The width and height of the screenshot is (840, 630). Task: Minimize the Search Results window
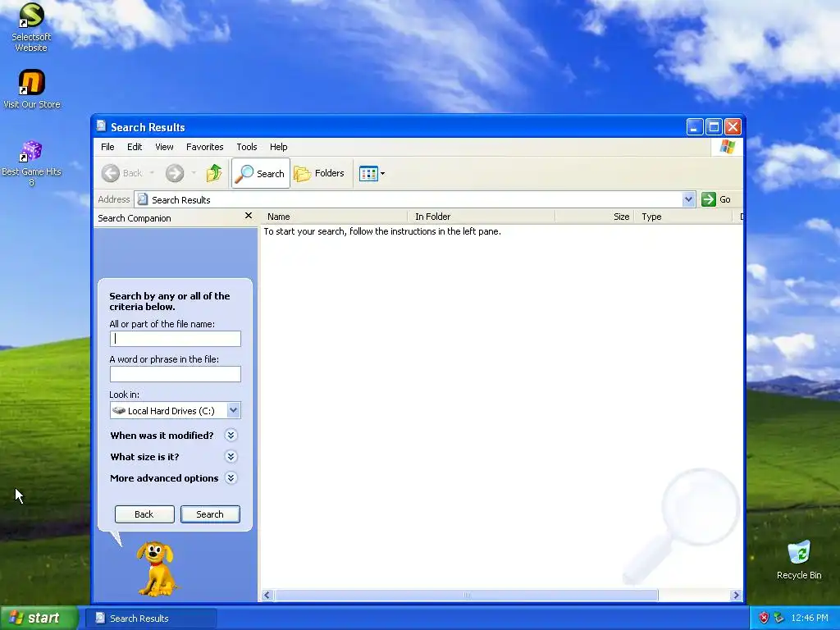pos(694,127)
